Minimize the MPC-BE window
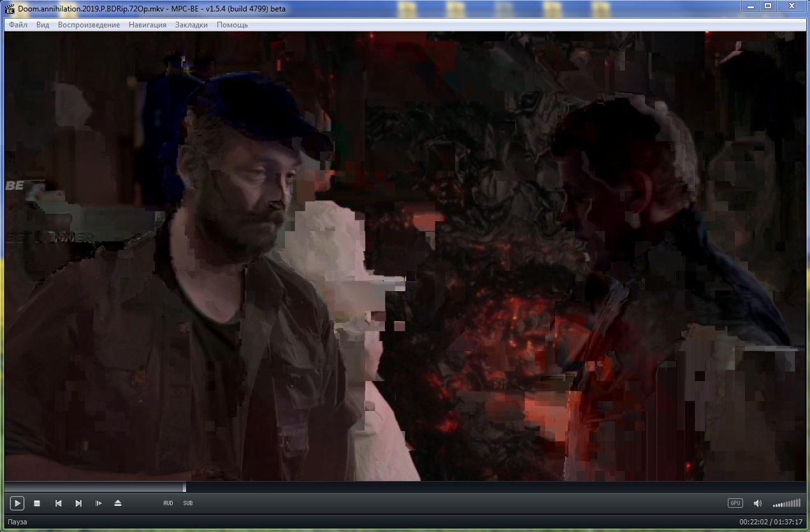Screen dimensions: 810x532 [750, 6]
